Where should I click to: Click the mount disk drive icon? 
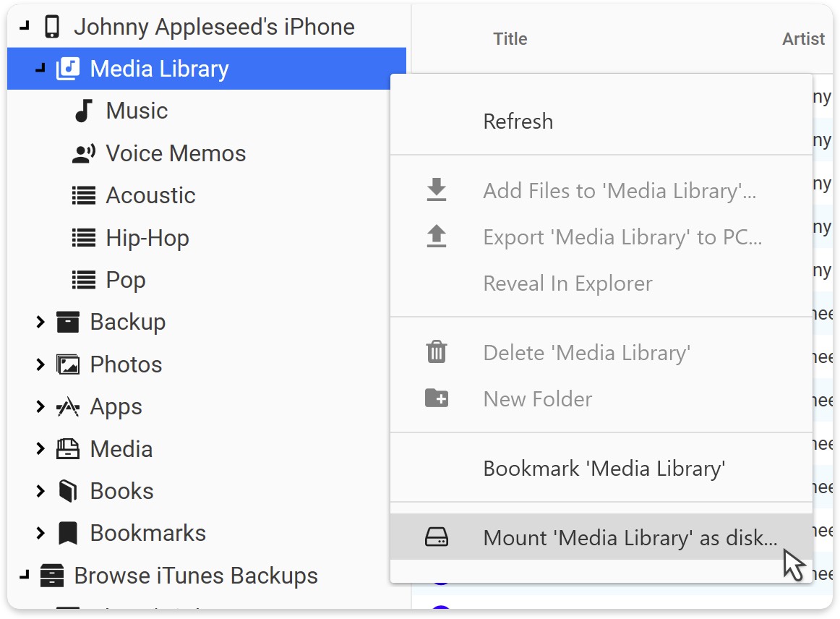[437, 537]
